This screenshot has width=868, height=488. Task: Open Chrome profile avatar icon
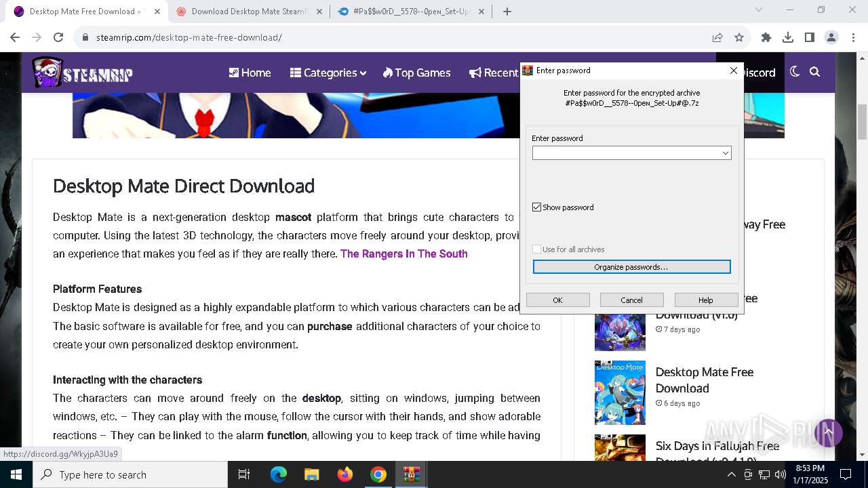831,37
